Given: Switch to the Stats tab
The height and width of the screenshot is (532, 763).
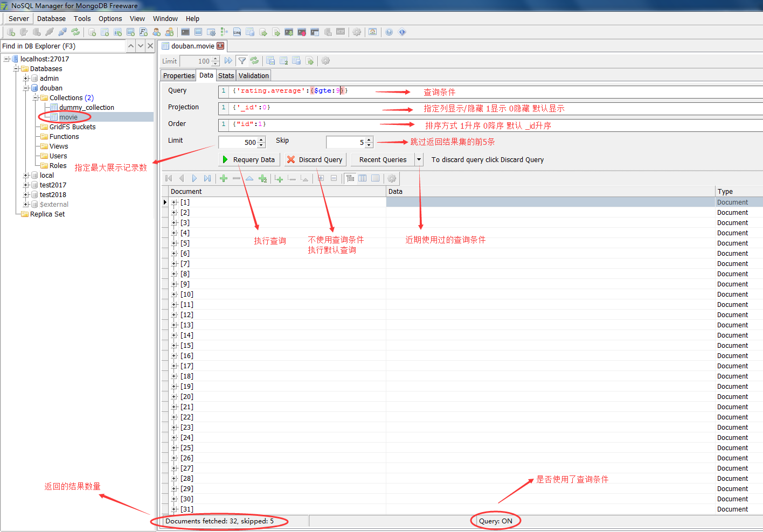Looking at the screenshot, I should pyautogui.click(x=226, y=75).
